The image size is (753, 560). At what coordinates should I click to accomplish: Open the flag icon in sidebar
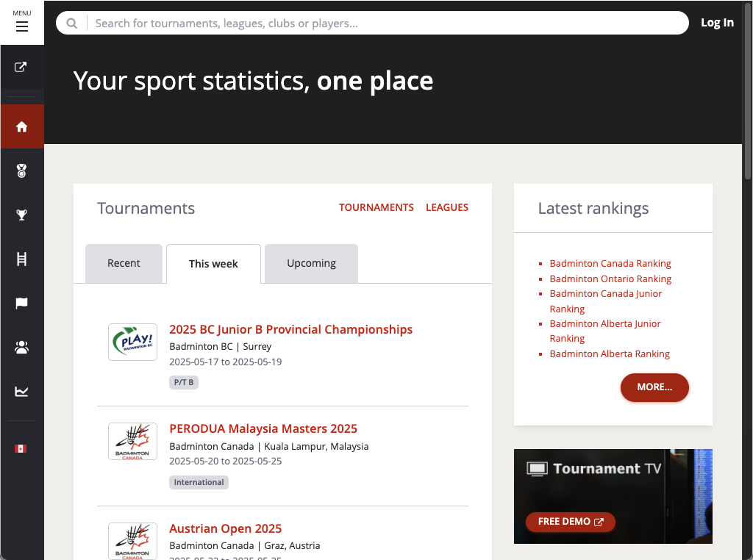[x=21, y=303]
